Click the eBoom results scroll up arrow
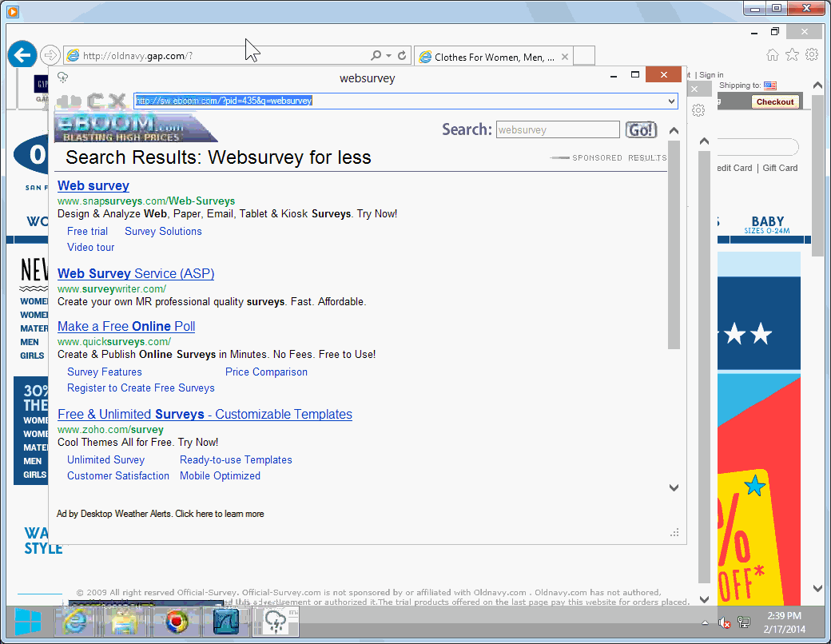This screenshot has width=831, height=644. click(x=674, y=130)
